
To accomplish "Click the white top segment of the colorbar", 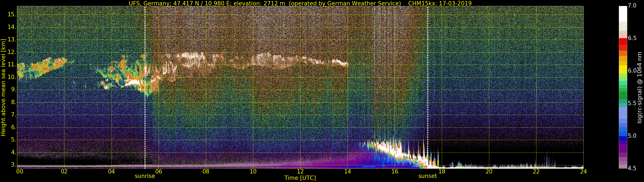I will 623,14.
